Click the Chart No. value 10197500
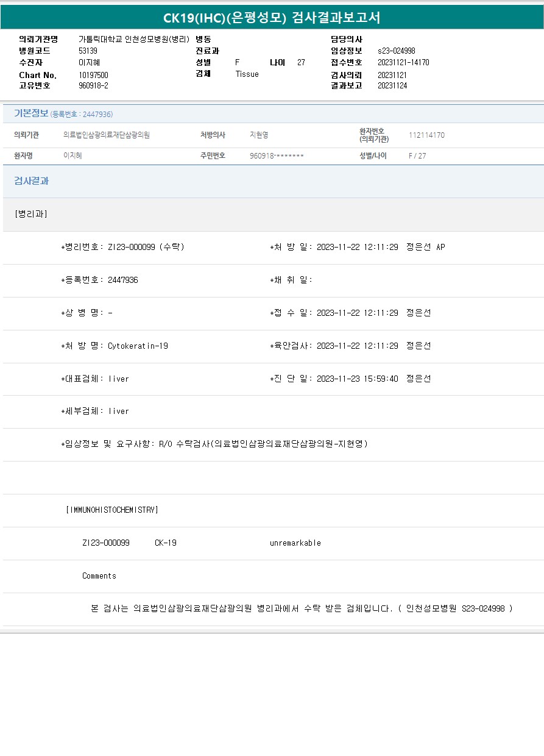Viewport: 544px width, 756px height. coord(93,75)
